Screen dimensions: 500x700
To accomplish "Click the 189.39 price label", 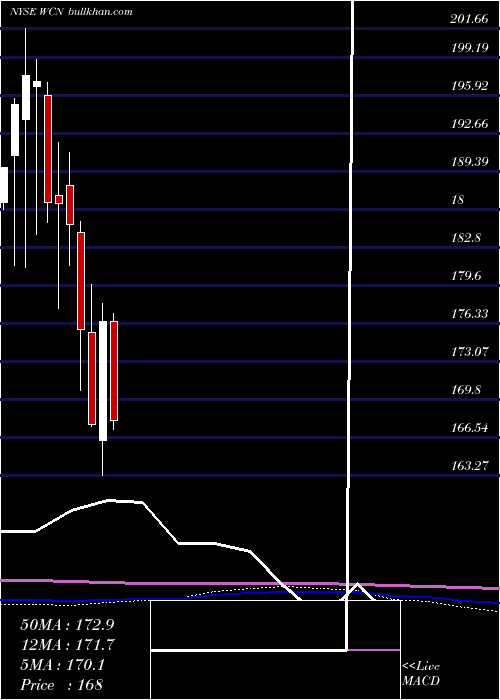I will [x=469, y=162].
